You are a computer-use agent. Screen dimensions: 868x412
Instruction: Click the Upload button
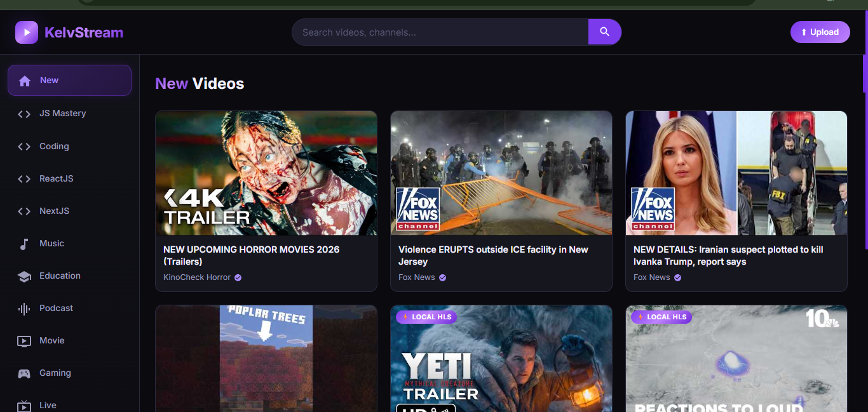[820, 32]
